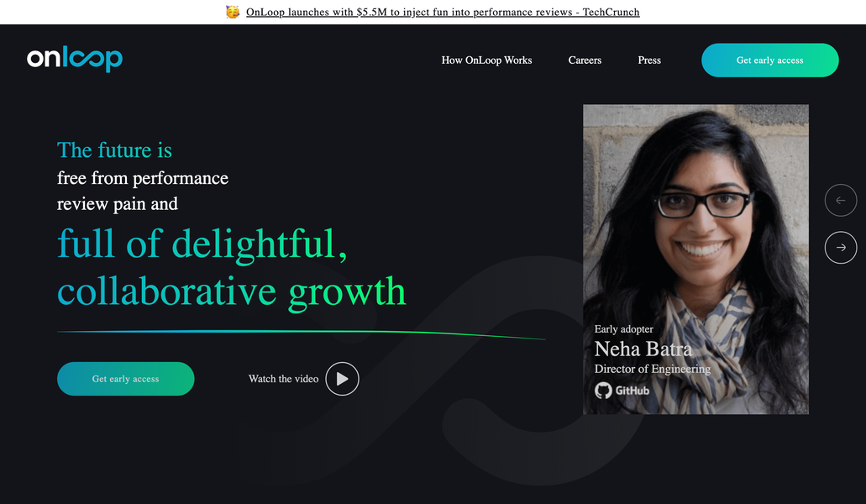
Task: Click the Get early access button below the headline
Action: point(125,379)
